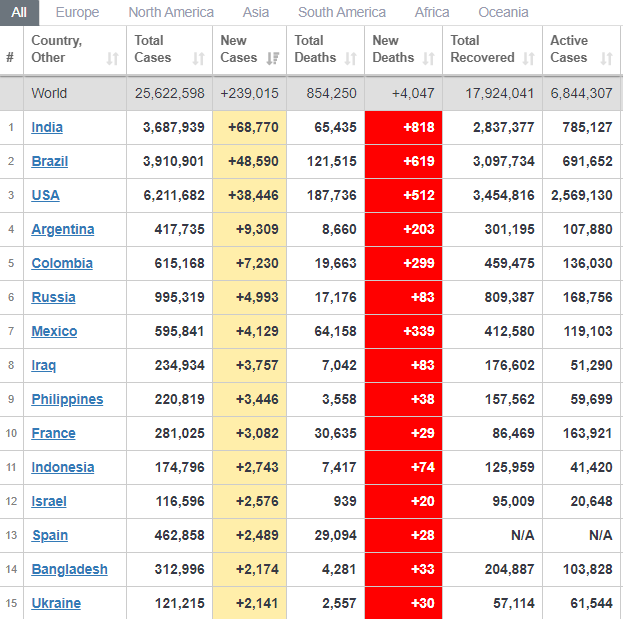Open the North America tab

click(x=171, y=12)
